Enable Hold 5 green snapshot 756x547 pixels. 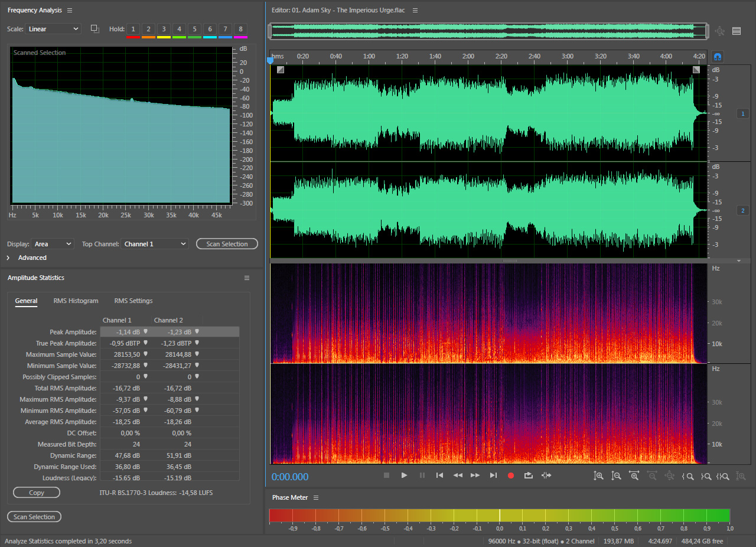194,29
